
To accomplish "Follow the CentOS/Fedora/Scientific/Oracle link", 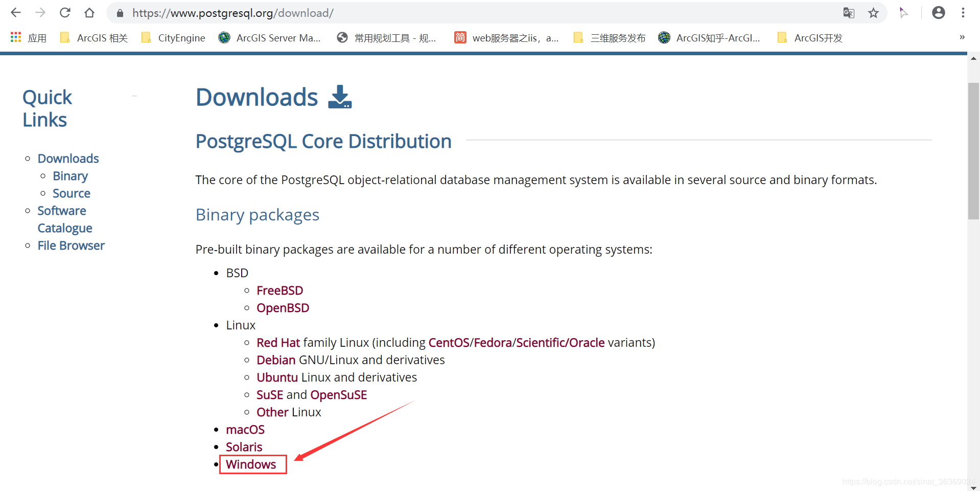I will pyautogui.click(x=517, y=343).
